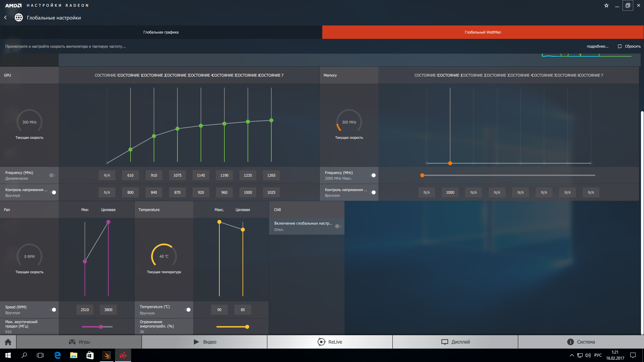Expand system tray hidden icons chevron
644x362 pixels.
point(572,355)
